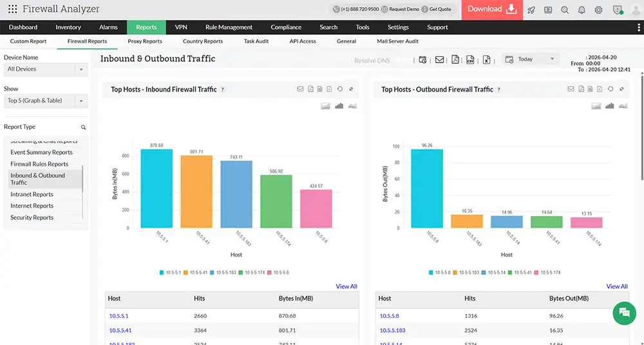
Task: Click the red Download button
Action: tap(492, 10)
